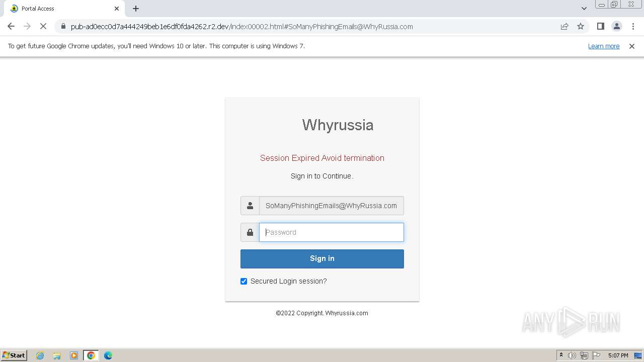Switch to Chrome in the taskbar
The image size is (644, 362).
[x=91, y=355]
